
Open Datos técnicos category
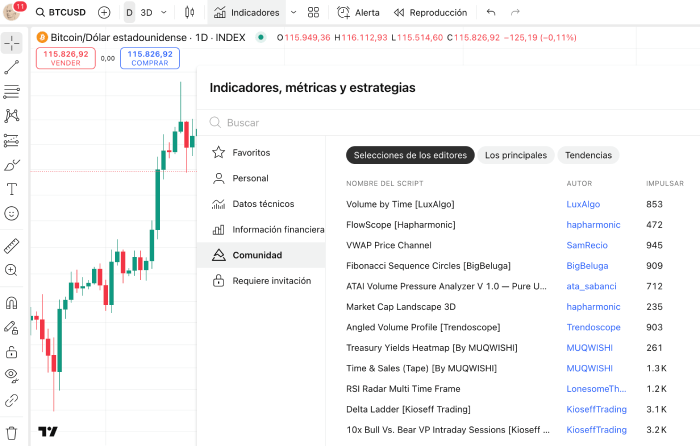click(261, 204)
